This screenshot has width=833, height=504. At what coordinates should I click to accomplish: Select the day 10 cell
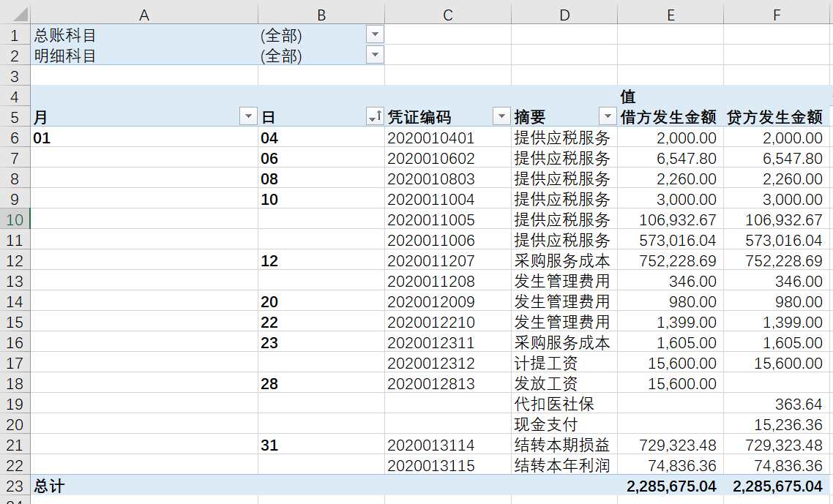coord(321,199)
